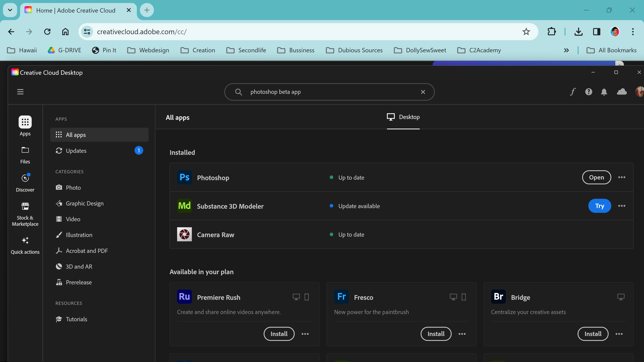Open more options for Photoshop
644x362 pixels.
coord(622,177)
